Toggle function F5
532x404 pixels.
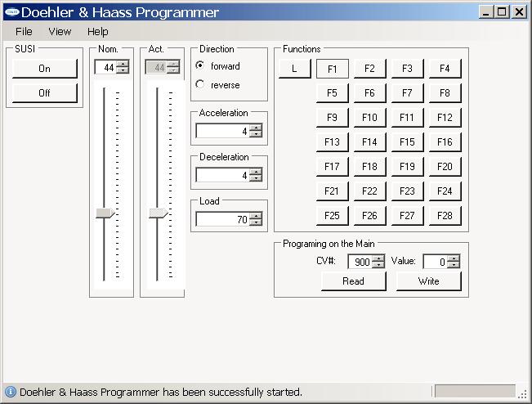[x=332, y=93]
